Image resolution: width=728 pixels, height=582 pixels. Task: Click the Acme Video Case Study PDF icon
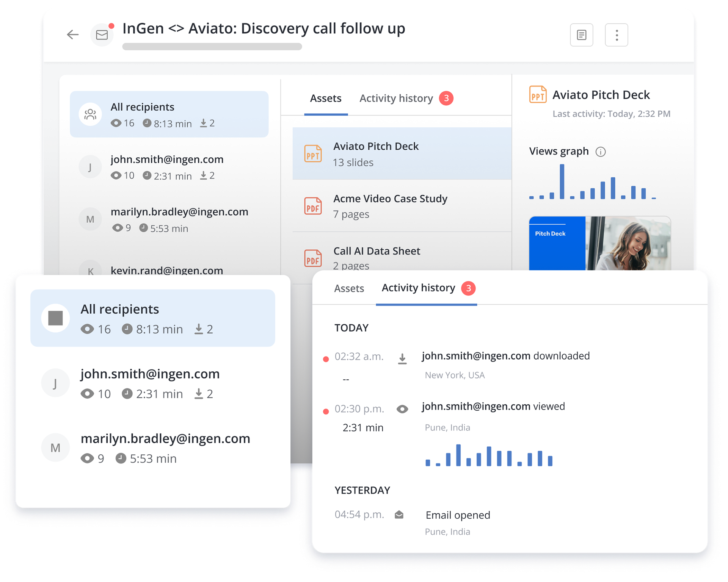(313, 206)
